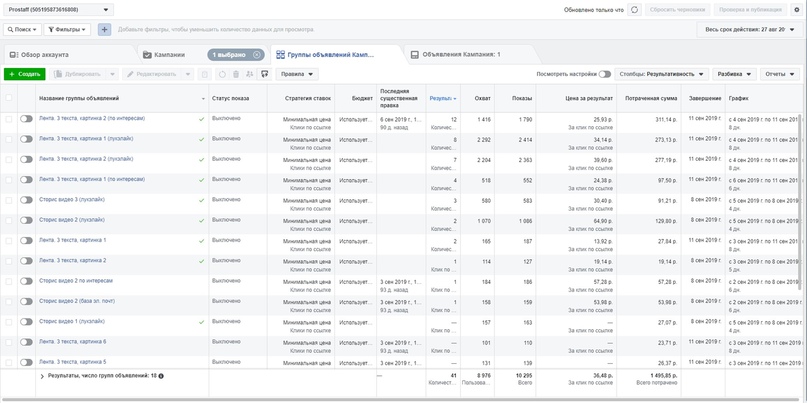The width and height of the screenshot is (807, 403).
Task: Click the blue plus add-filter icon
Action: (104, 30)
